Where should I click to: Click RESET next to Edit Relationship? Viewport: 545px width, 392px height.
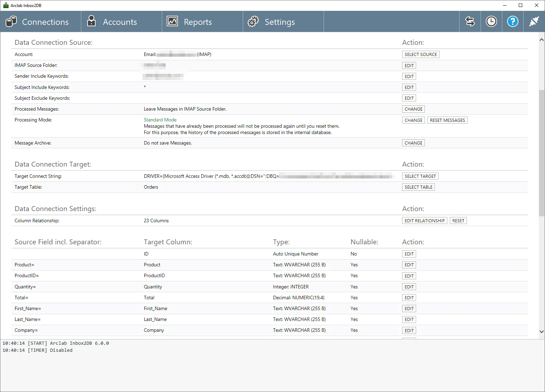coord(458,220)
